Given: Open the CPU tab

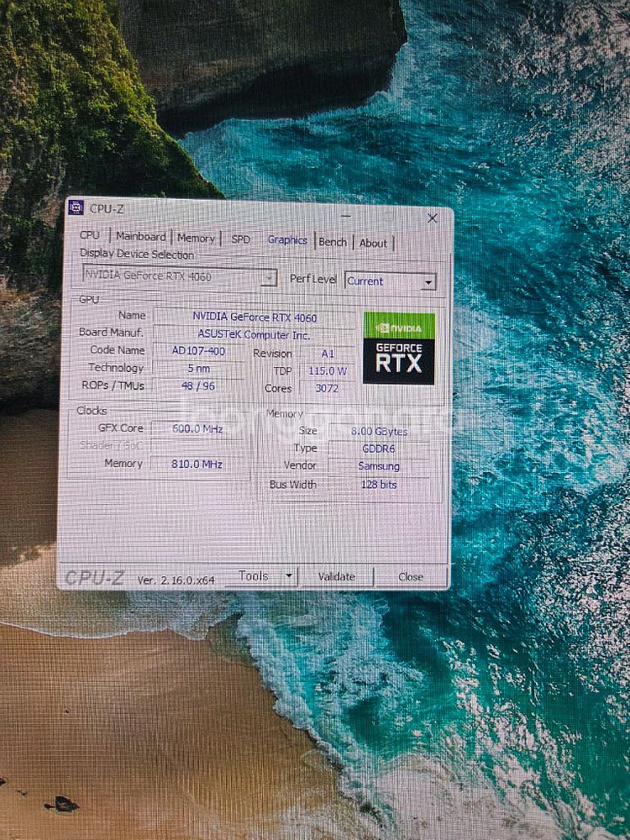Looking at the screenshot, I should click(90, 235).
